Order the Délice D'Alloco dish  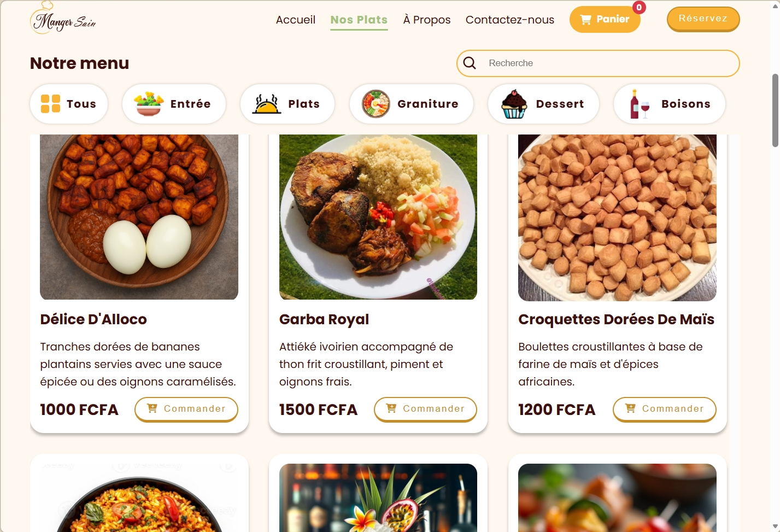tap(186, 409)
